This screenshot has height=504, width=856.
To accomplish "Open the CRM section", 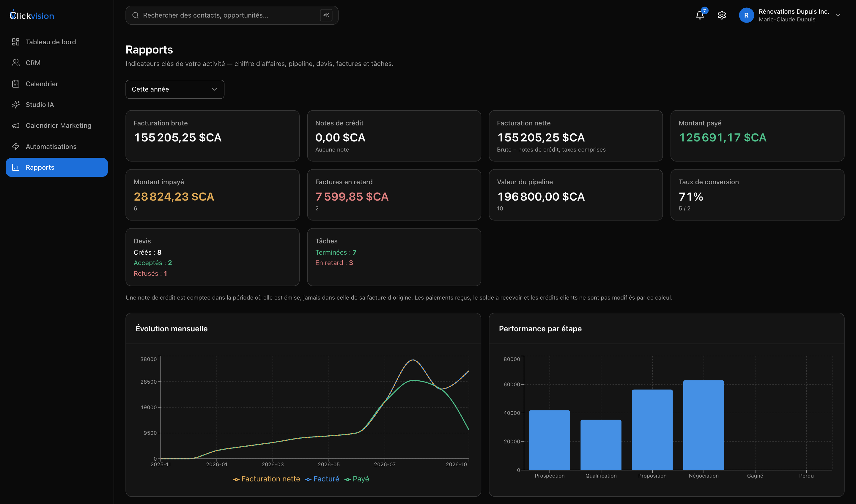I will [x=57, y=63].
